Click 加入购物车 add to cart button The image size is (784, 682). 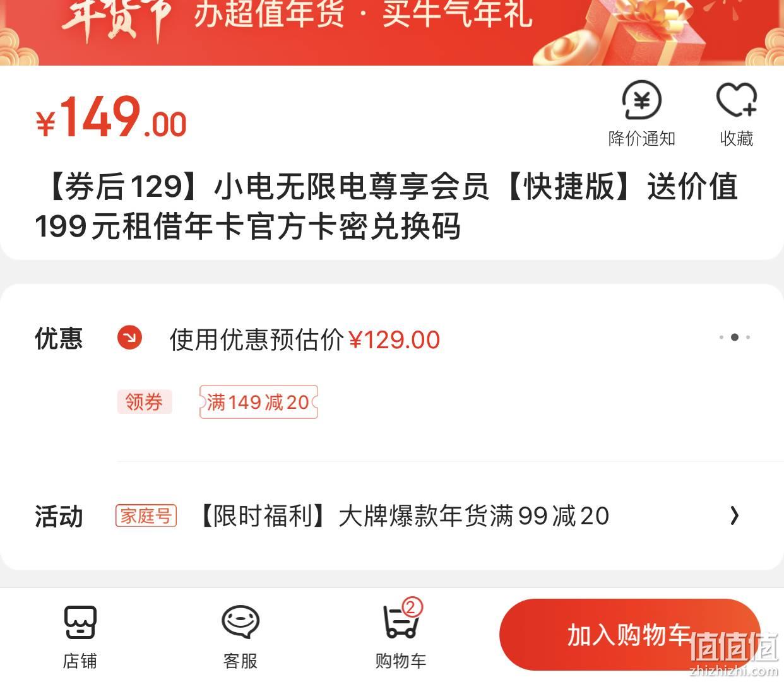click(x=629, y=635)
